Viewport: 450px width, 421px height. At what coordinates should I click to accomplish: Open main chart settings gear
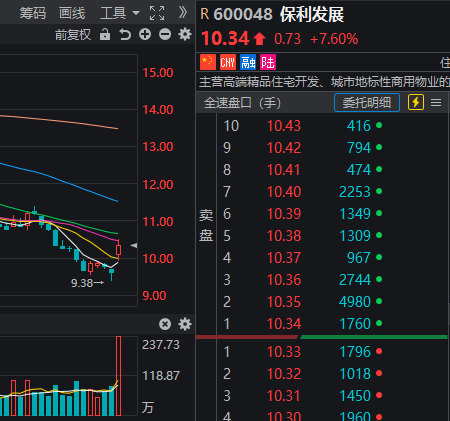[x=185, y=34]
